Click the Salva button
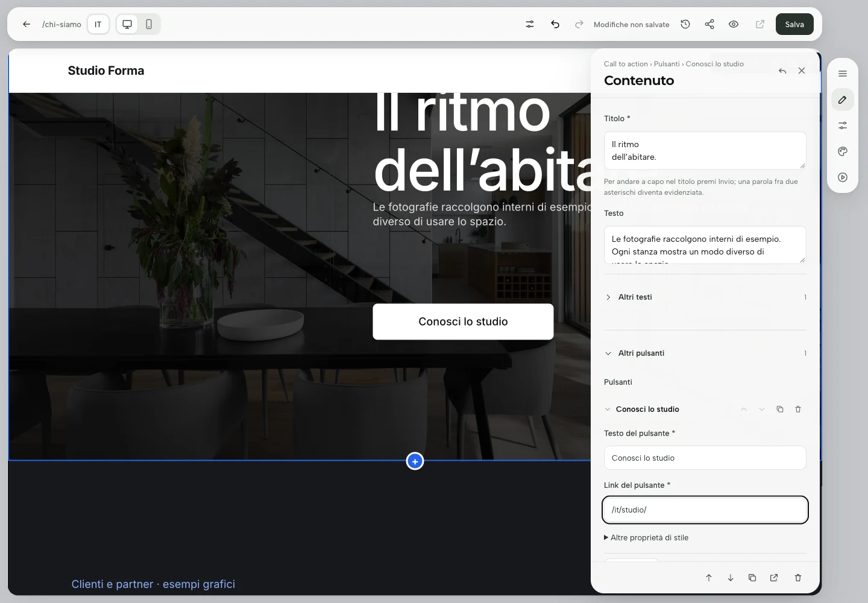This screenshot has width=868, height=603. (794, 24)
